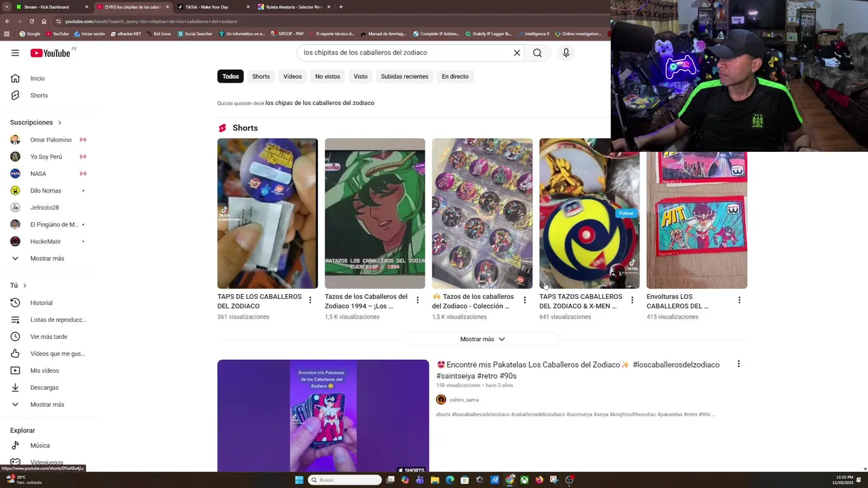The width and height of the screenshot is (868, 488).
Task: Open File Explorer from the taskbar
Action: click(x=435, y=480)
